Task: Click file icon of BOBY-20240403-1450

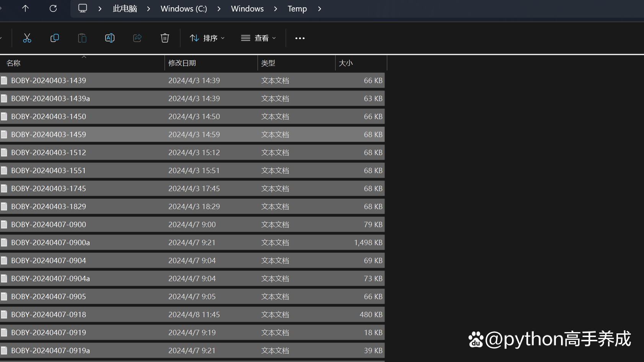Action: pos(4,116)
